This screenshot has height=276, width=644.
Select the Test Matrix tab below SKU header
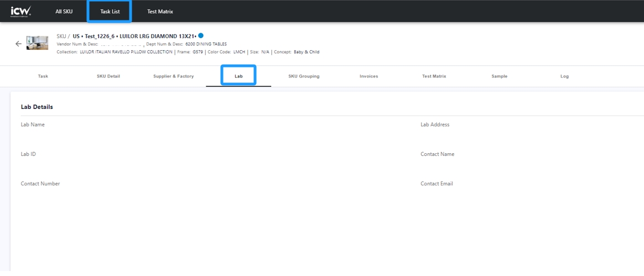434,76
